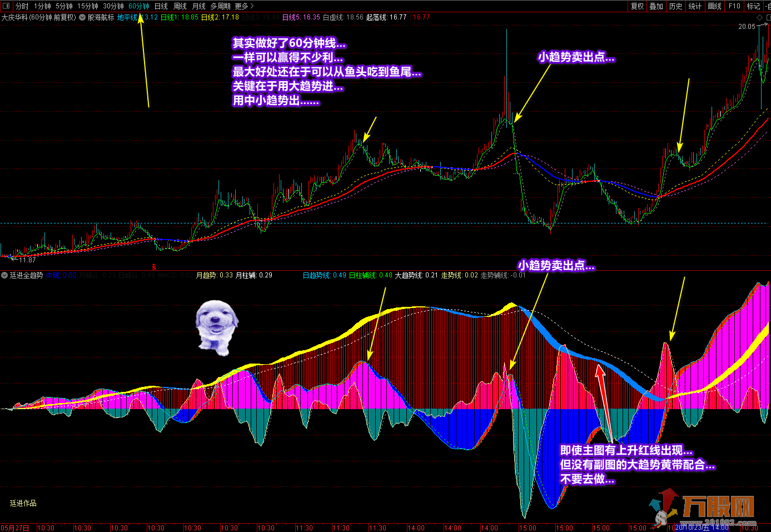Select the 60分钟 period tab
This screenshot has width=771, height=532.
[139, 6]
